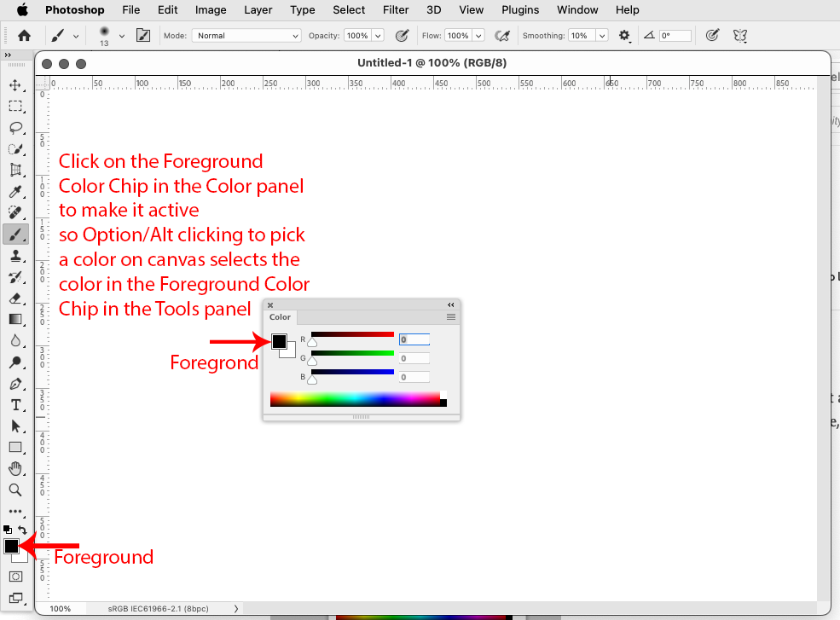
Task: Select the Gradient tool
Action: tap(15, 319)
